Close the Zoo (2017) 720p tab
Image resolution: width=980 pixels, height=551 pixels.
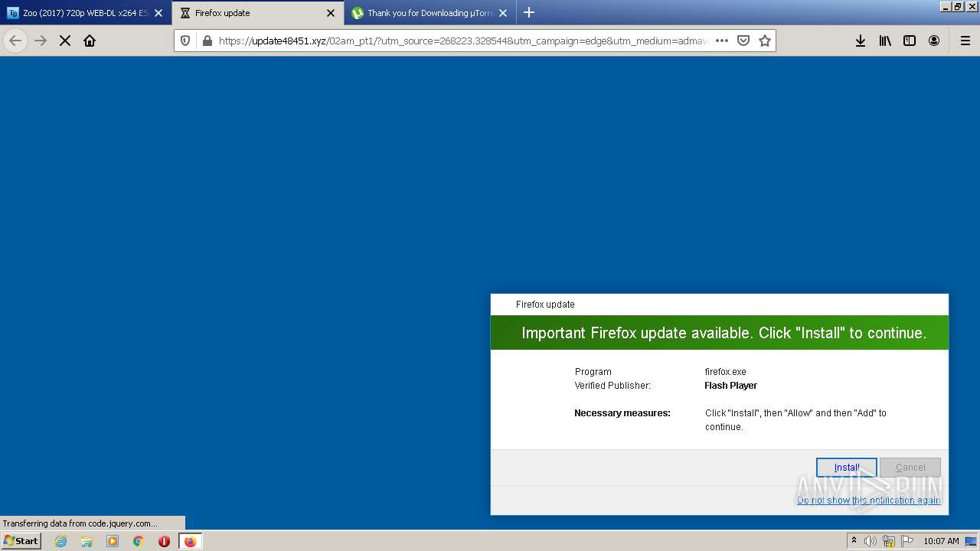[x=158, y=13]
